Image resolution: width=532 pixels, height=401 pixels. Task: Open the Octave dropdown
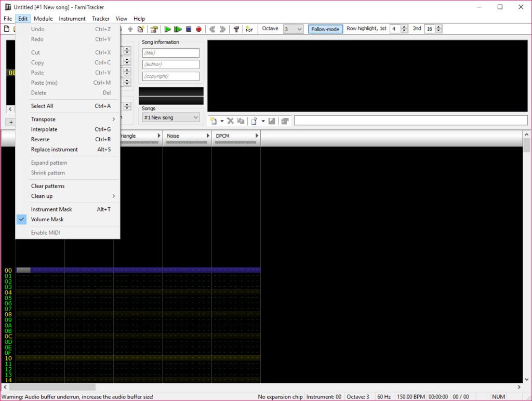click(294, 29)
